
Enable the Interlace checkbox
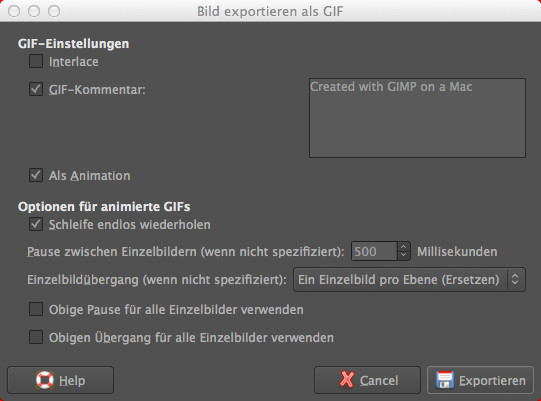36,61
